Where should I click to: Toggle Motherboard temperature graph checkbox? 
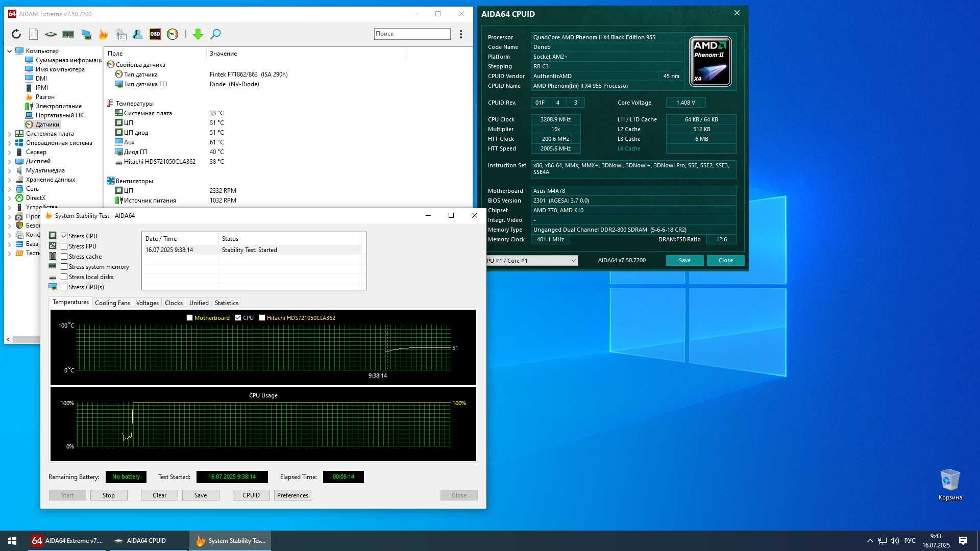(190, 318)
